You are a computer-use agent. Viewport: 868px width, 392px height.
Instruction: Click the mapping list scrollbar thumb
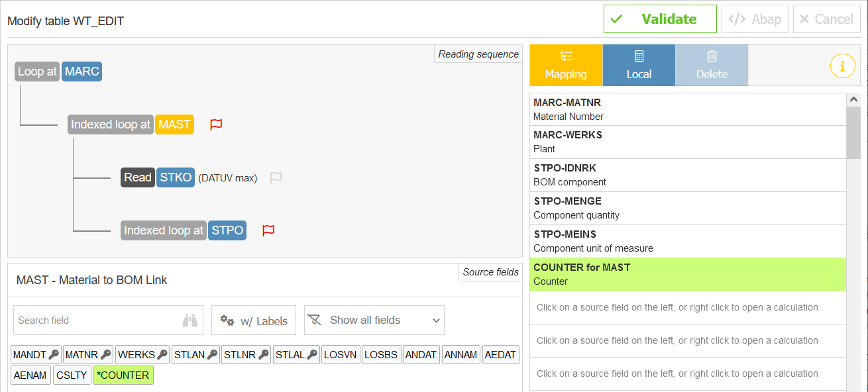click(x=853, y=132)
